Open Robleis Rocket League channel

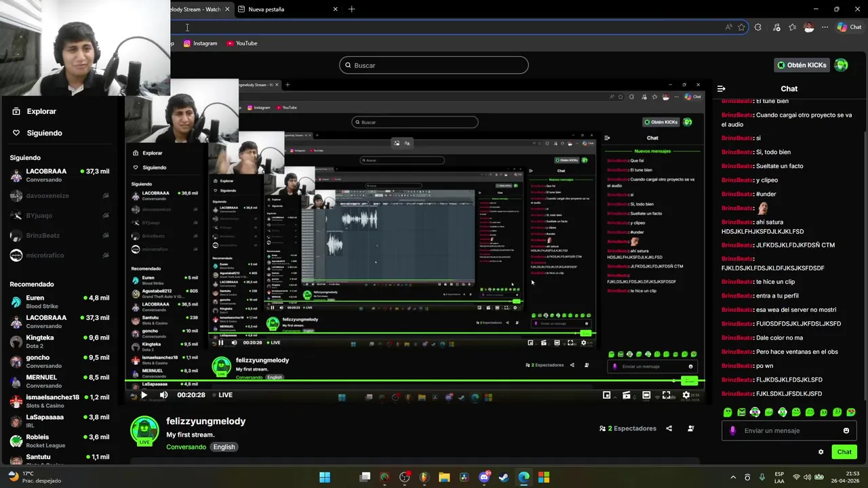(x=60, y=441)
